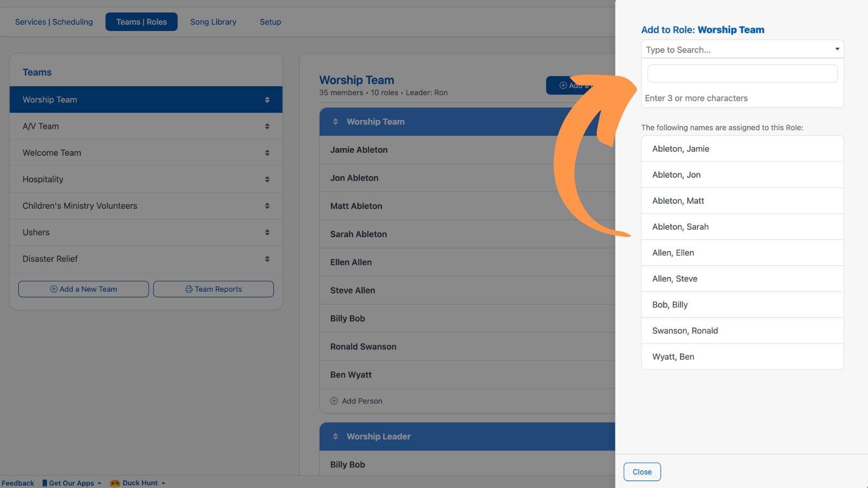Screen dimensions: 868x488
Task: Open the Duck Hunt menu
Action: (x=138, y=483)
